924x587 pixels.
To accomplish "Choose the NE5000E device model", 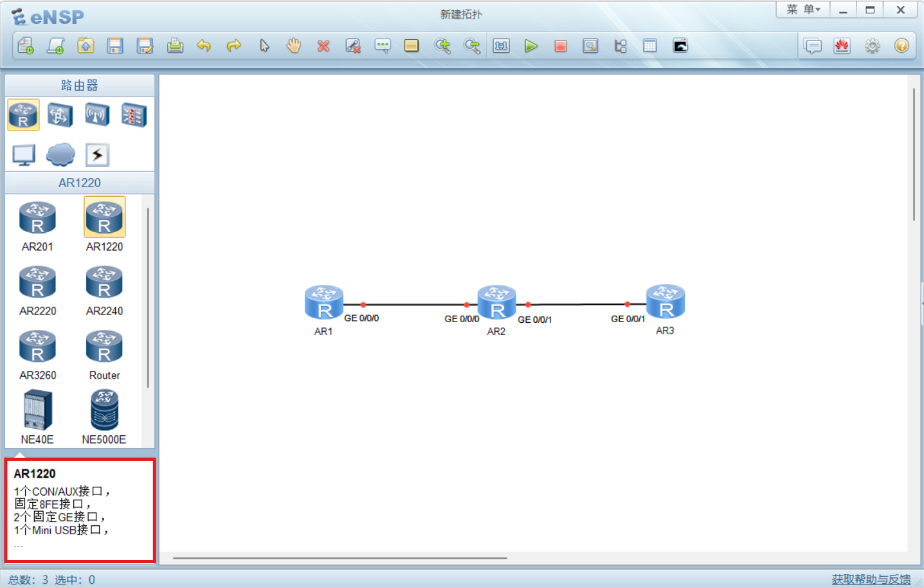I will point(104,417).
